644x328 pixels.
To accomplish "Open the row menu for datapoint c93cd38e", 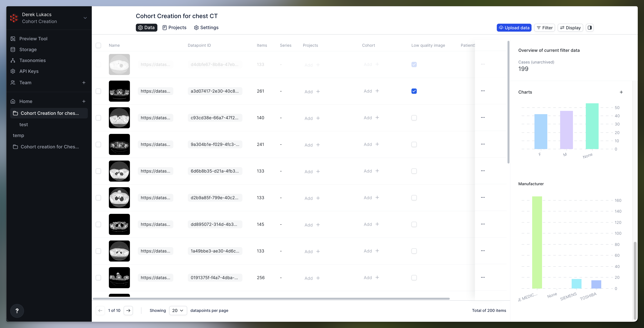I will (483, 117).
